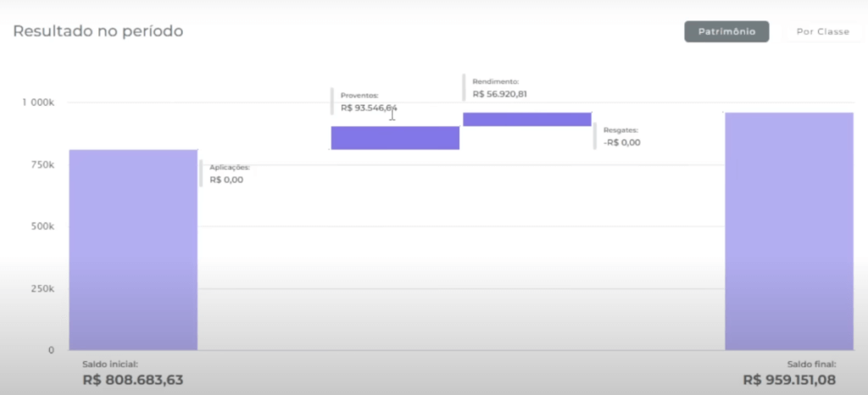Click the Proventos R$ 93.546,64 label

pos(369,108)
